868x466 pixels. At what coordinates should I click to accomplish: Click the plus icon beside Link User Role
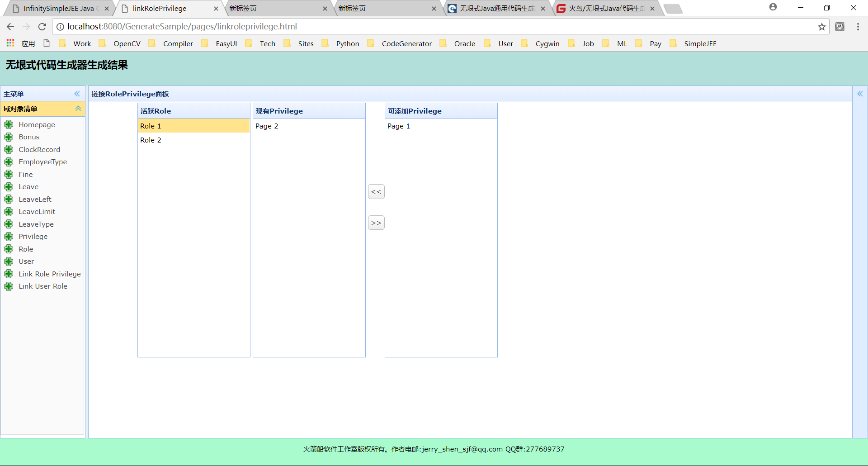(9, 286)
